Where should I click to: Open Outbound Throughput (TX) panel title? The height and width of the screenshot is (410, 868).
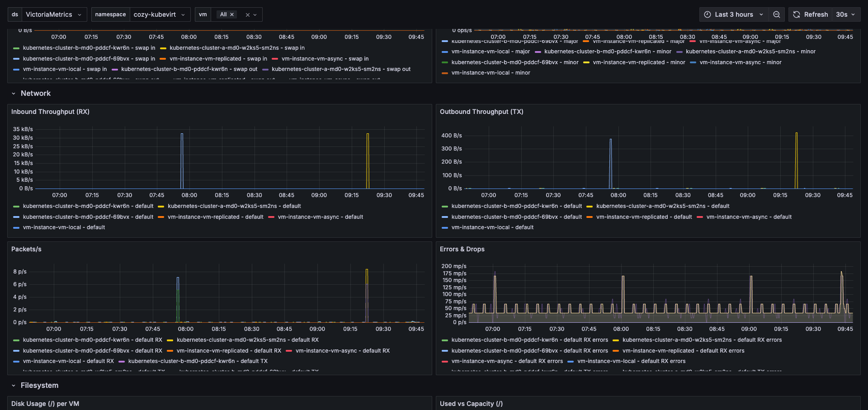481,112
